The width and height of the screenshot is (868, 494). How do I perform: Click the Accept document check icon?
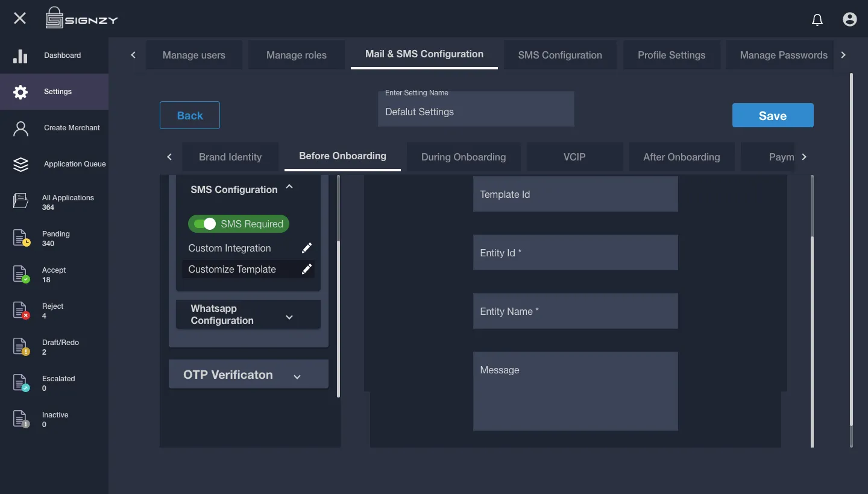(x=21, y=274)
